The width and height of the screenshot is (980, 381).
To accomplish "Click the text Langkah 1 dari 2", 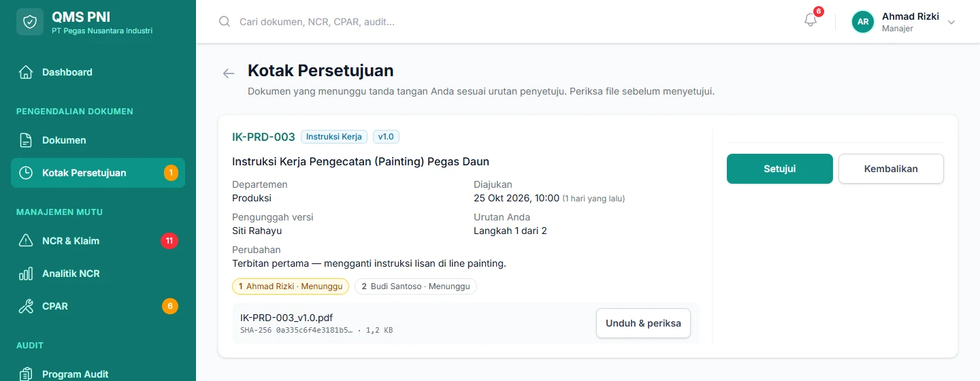I will (510, 231).
